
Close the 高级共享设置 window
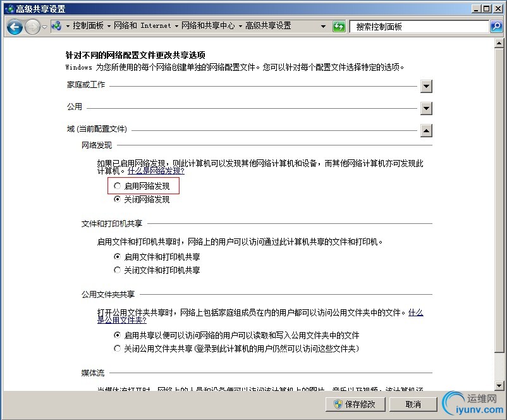(498, 9)
